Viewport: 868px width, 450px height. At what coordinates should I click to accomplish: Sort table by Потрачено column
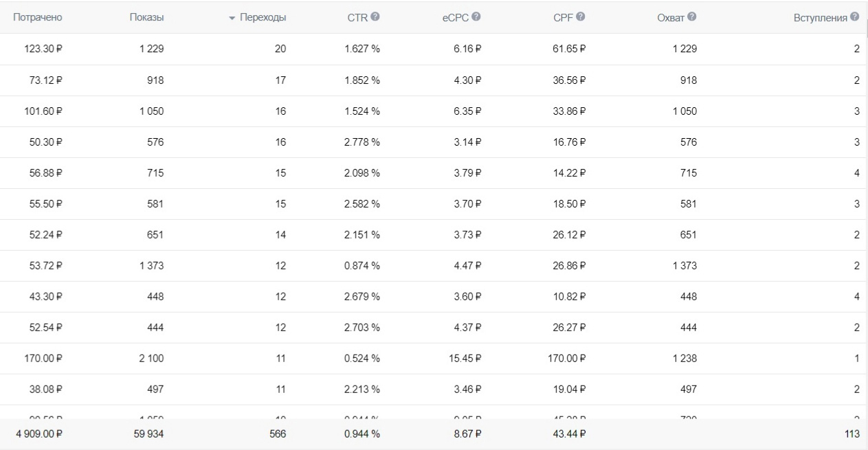tap(40, 18)
